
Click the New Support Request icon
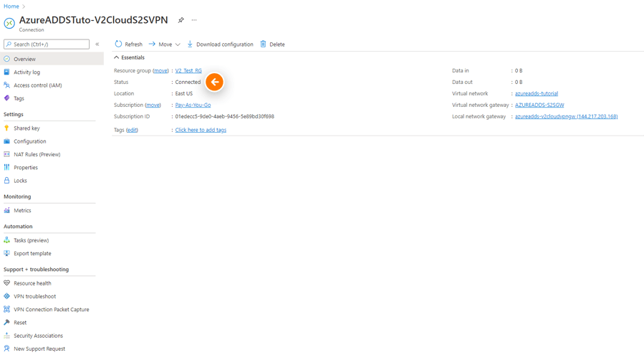[x=6, y=349]
